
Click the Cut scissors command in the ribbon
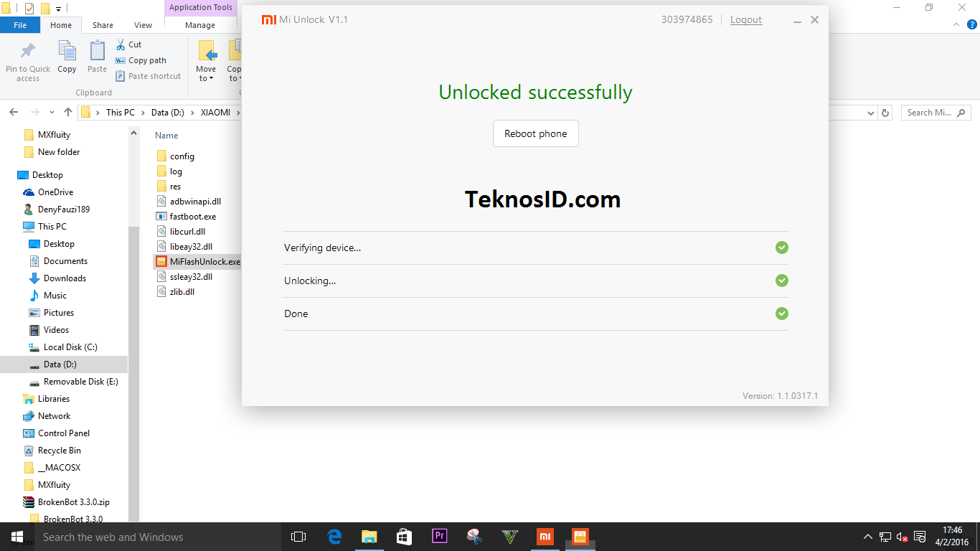click(x=129, y=44)
